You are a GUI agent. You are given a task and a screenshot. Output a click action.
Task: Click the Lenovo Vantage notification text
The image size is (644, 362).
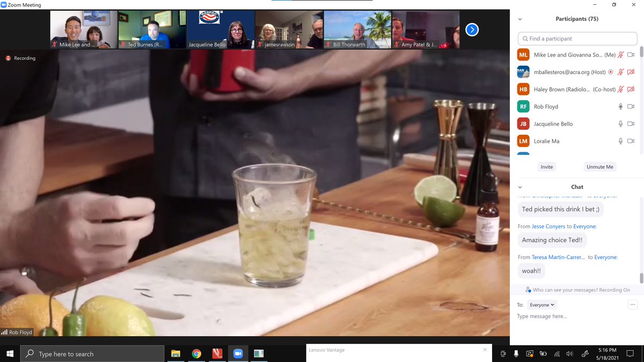tap(327, 350)
